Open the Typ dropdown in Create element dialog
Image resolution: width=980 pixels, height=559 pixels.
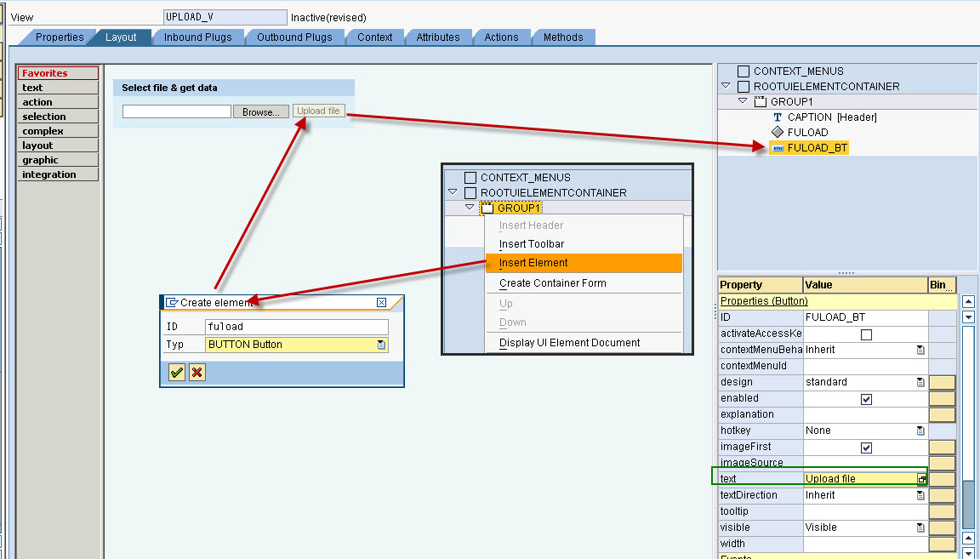pyautogui.click(x=380, y=344)
